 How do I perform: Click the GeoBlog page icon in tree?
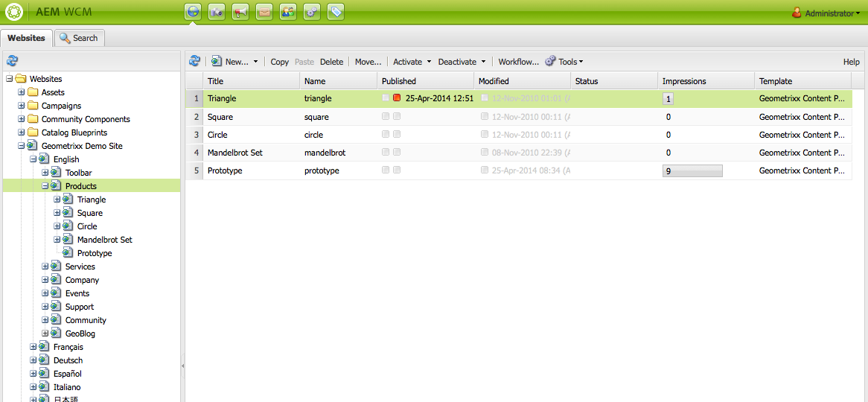click(x=56, y=334)
